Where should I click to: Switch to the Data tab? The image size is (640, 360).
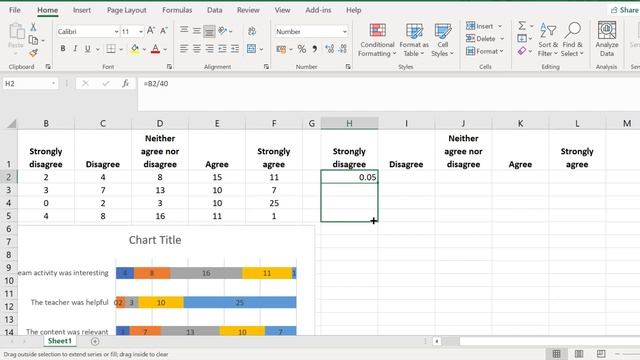[x=214, y=10]
